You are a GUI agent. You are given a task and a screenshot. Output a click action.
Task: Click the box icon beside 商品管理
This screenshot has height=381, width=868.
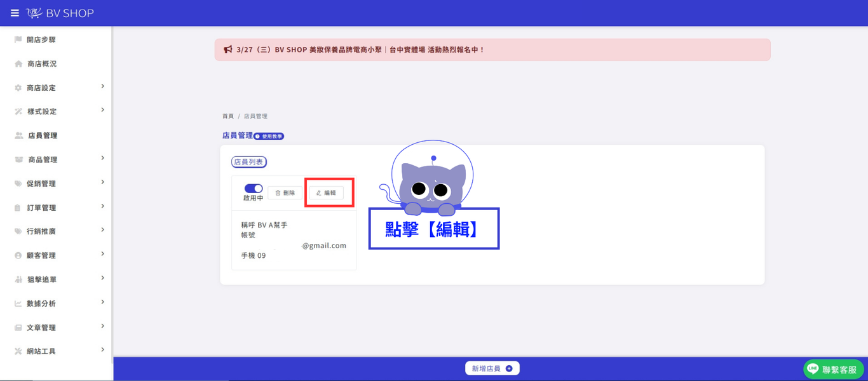[x=19, y=160]
